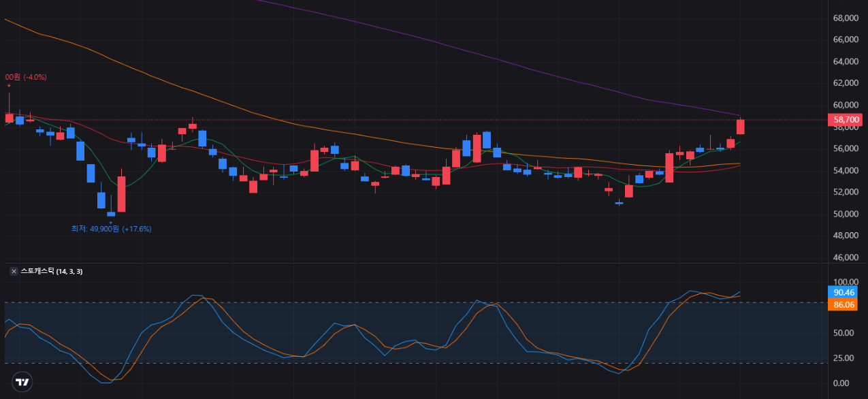Click the orange stochastic value 86.06
Screen dimensions: 868x399
pyautogui.click(x=843, y=304)
